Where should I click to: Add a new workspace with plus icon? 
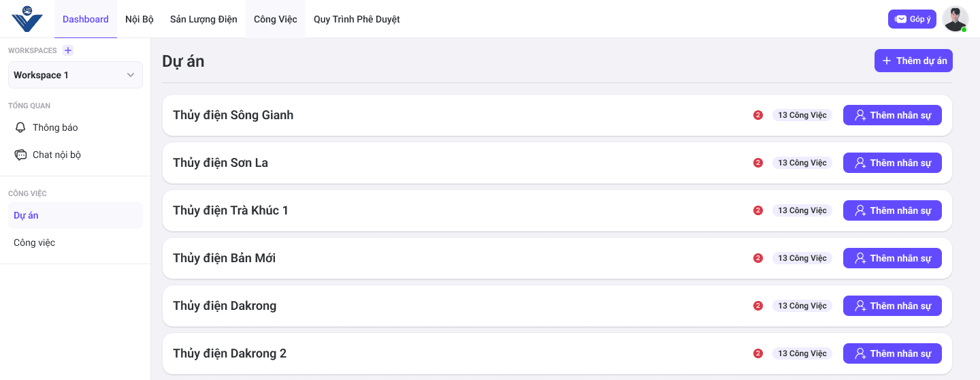tap(68, 50)
